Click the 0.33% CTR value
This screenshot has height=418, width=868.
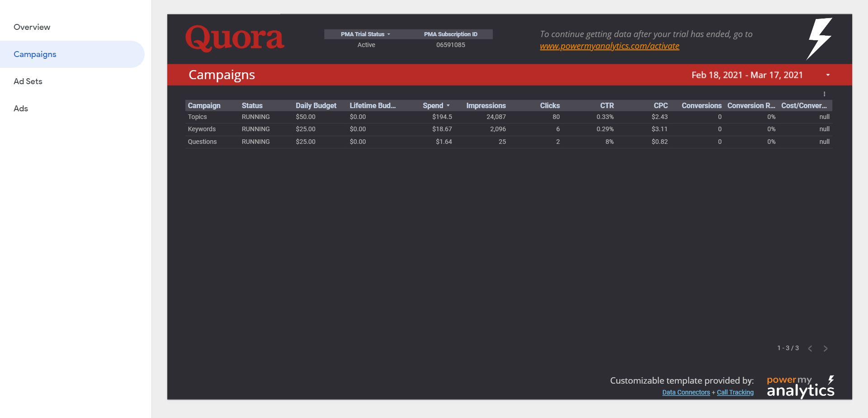605,117
